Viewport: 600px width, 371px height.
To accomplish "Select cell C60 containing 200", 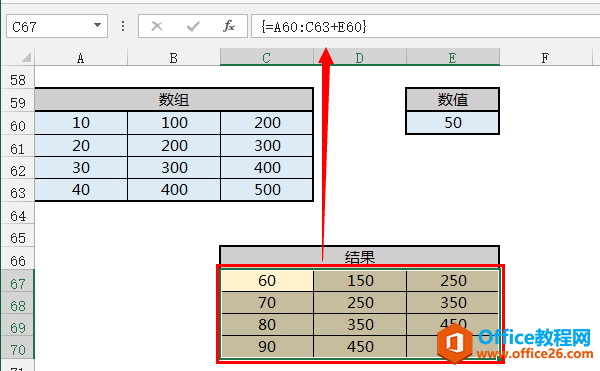I will pos(267,123).
